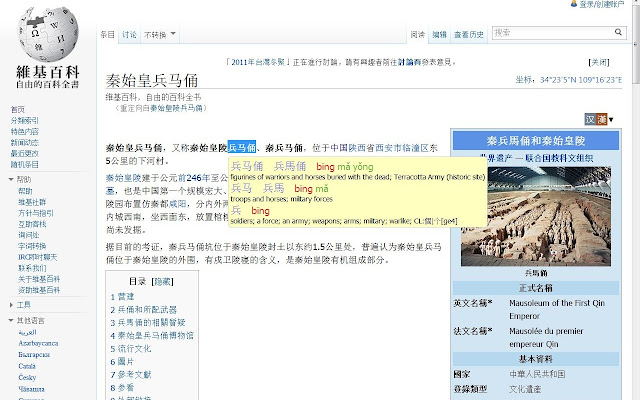Open 随机条目 sidebar link
The image size is (640, 400).
point(24,164)
